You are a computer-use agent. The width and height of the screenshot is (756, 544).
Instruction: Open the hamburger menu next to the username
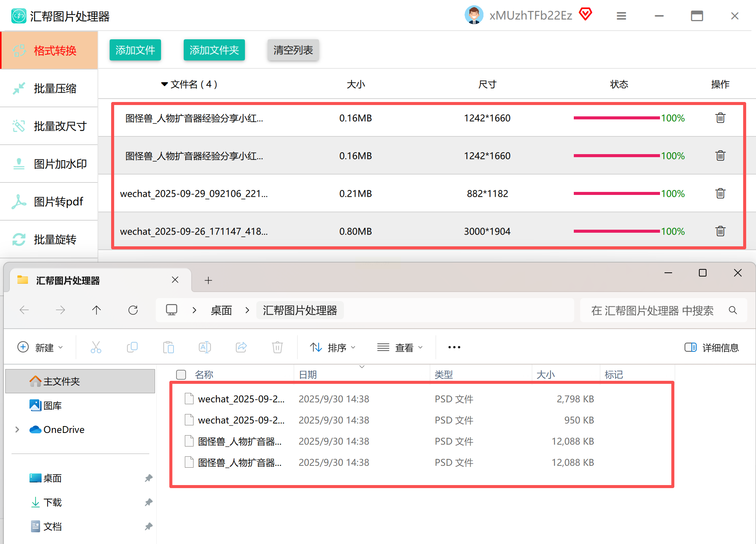point(621,16)
